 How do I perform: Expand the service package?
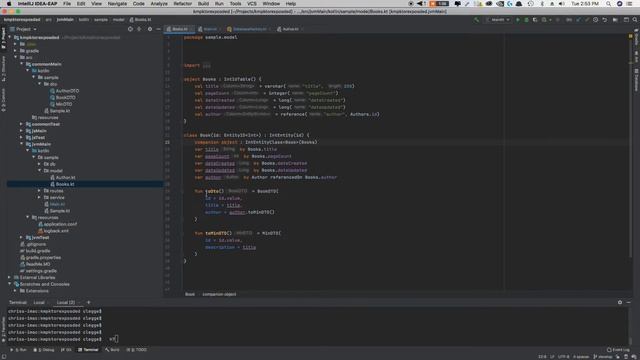[40, 197]
